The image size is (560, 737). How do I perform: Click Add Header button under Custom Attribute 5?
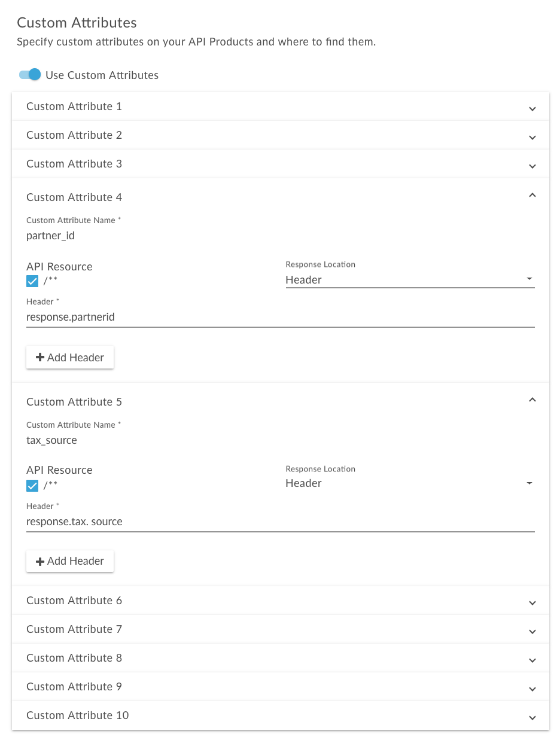[70, 561]
